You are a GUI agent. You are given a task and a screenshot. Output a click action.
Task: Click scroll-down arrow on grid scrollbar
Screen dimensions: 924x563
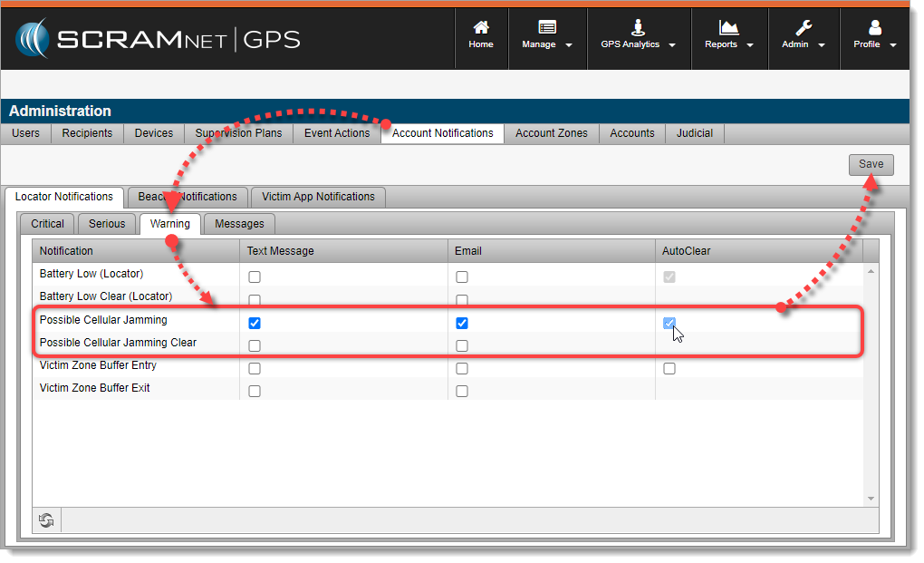[x=871, y=499]
